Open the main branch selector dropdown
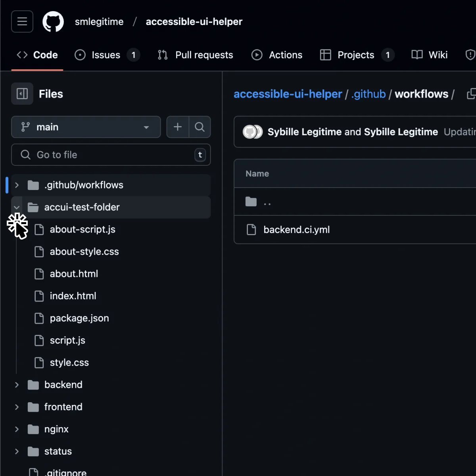 pos(86,127)
